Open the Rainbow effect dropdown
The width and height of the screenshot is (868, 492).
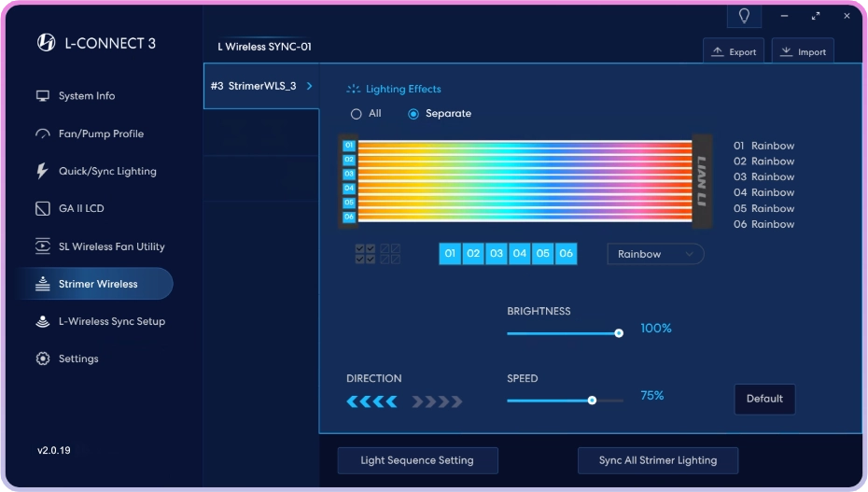[x=655, y=254]
